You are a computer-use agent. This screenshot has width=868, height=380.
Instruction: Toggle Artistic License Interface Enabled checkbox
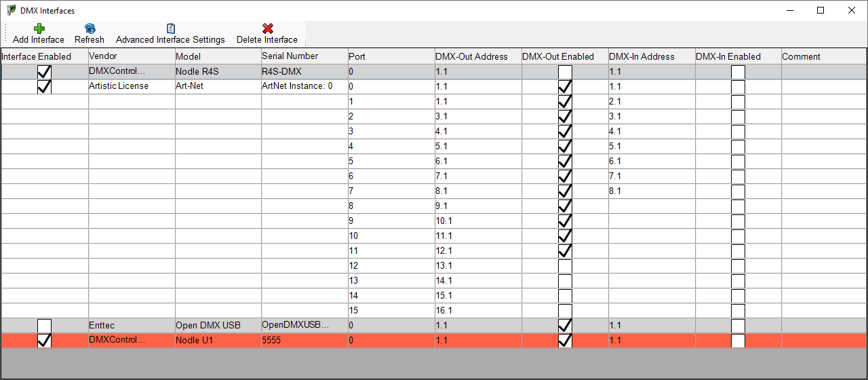pos(44,87)
